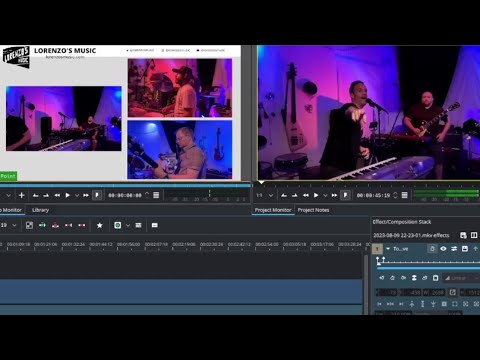Play the timeline in project monitor

pos(316,195)
